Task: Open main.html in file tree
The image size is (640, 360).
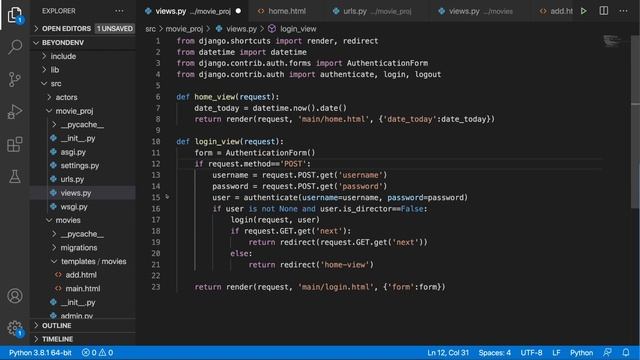Action: pos(82,289)
